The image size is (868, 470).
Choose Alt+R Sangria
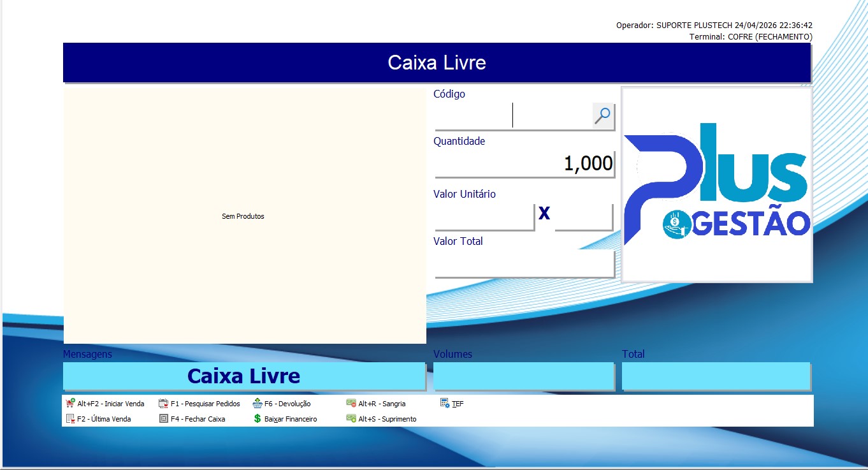pos(376,404)
